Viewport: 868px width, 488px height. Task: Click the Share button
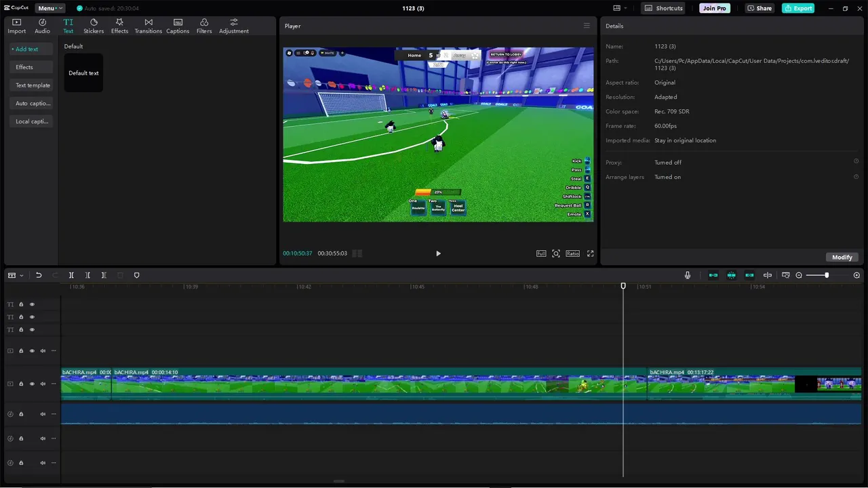pos(759,8)
